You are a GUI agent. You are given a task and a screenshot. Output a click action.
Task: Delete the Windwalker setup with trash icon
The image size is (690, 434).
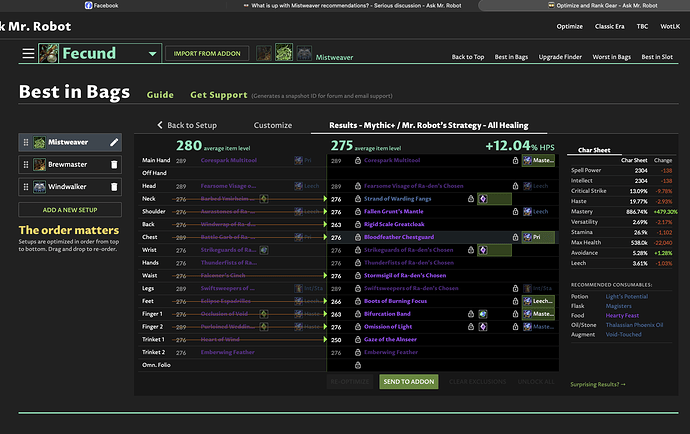pyautogui.click(x=114, y=187)
